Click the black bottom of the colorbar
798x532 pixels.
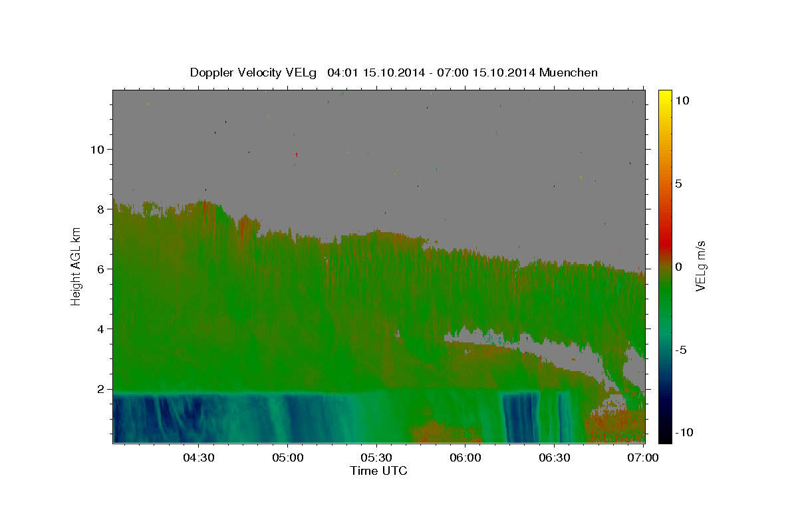(x=664, y=436)
